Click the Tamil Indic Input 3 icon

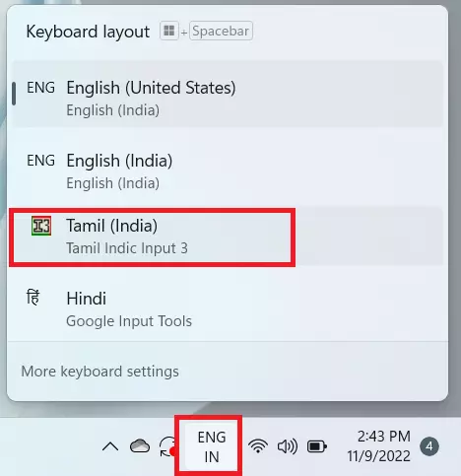click(41, 226)
